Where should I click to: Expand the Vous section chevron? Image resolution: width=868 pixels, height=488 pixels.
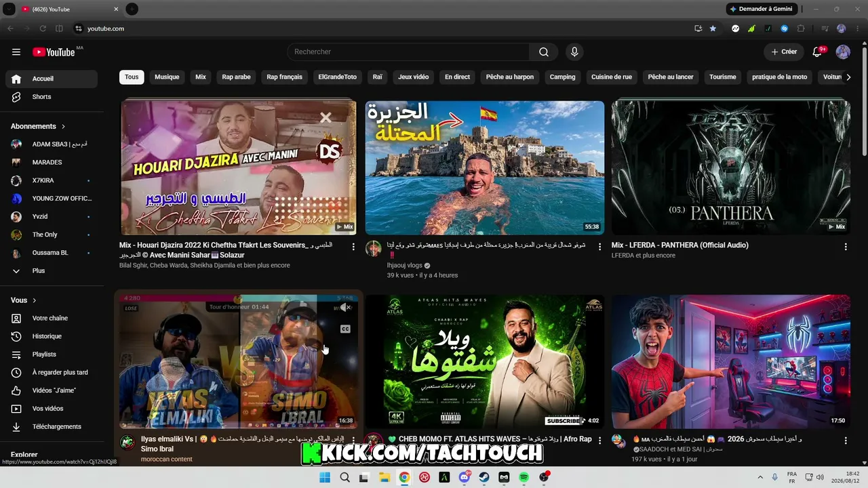tap(35, 300)
